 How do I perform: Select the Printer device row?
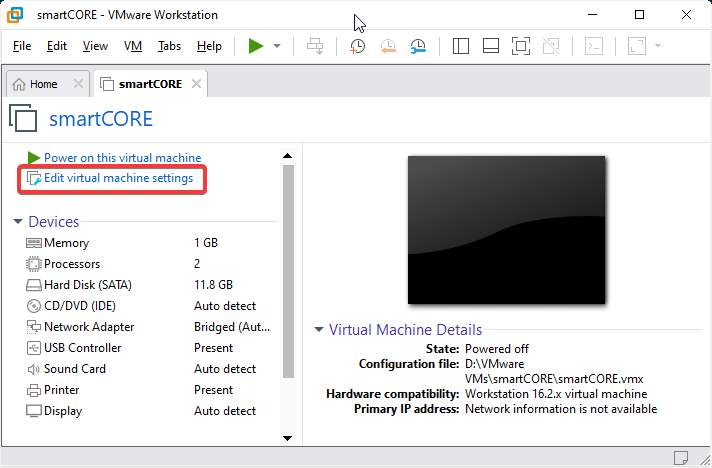148,390
